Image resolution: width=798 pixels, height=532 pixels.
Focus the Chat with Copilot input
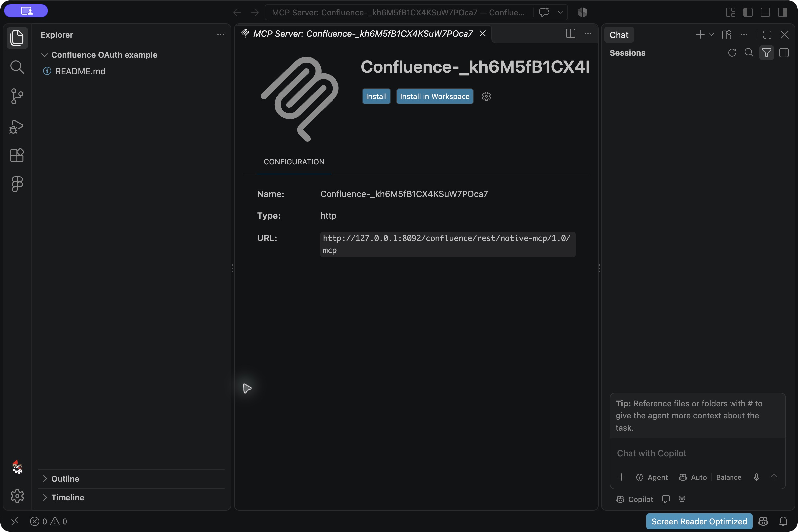pos(698,453)
